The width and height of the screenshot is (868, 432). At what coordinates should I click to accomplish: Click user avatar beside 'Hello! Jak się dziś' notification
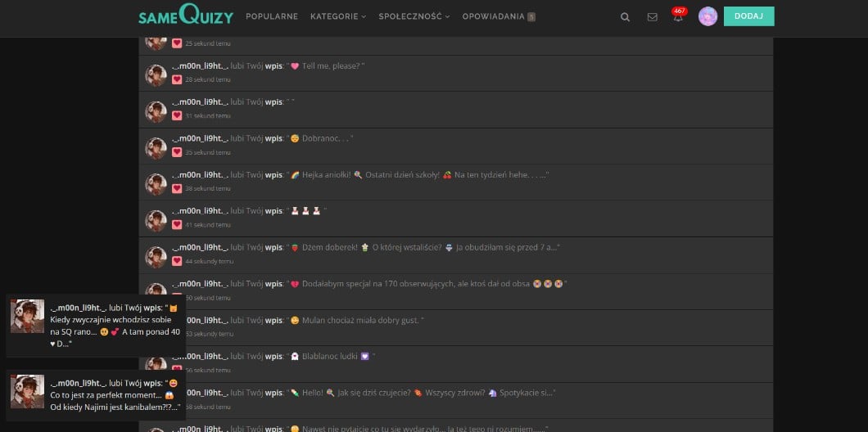(156, 401)
